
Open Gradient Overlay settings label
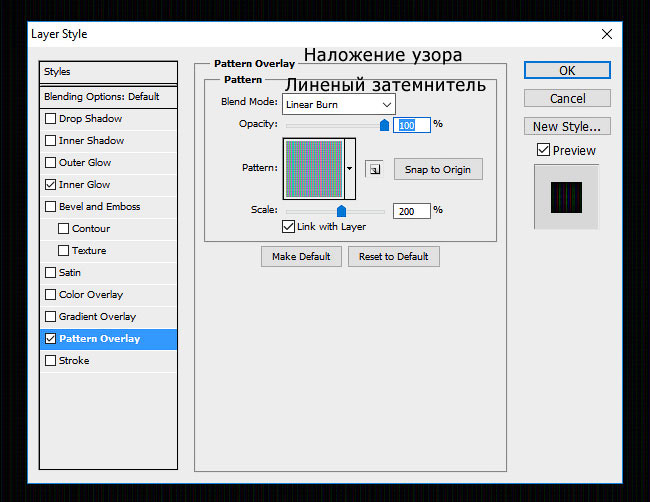tap(97, 317)
